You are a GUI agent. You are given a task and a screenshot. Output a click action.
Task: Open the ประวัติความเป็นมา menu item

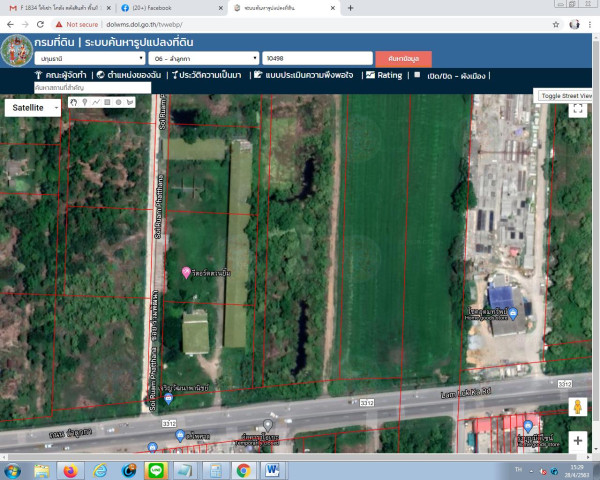(x=209, y=75)
